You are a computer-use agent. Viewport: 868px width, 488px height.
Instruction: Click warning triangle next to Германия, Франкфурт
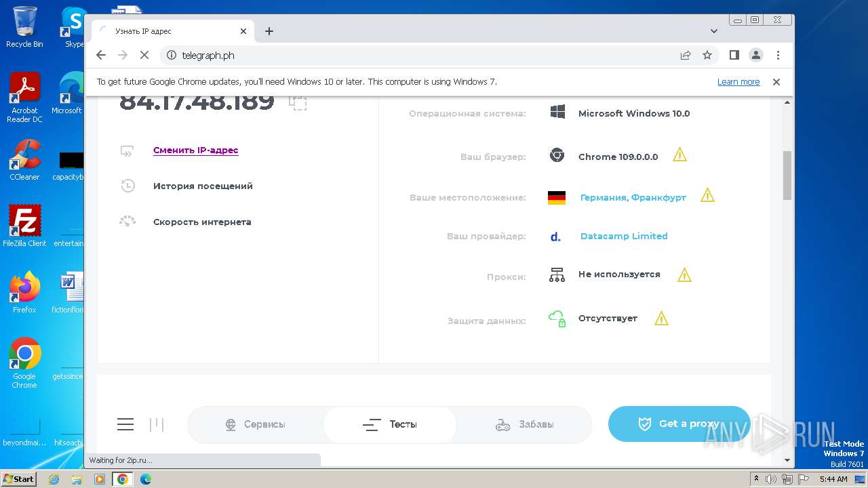707,196
